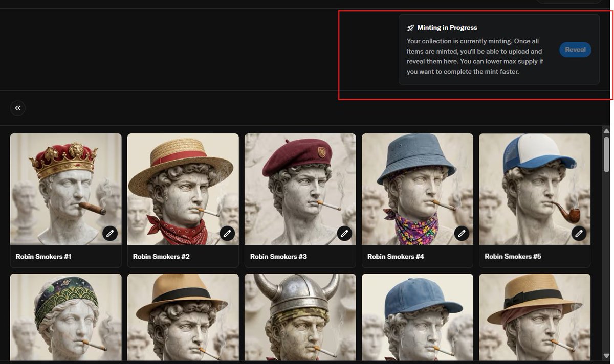Open Robin Smokers #4 bucket hat image
614x364 pixels.
417,189
